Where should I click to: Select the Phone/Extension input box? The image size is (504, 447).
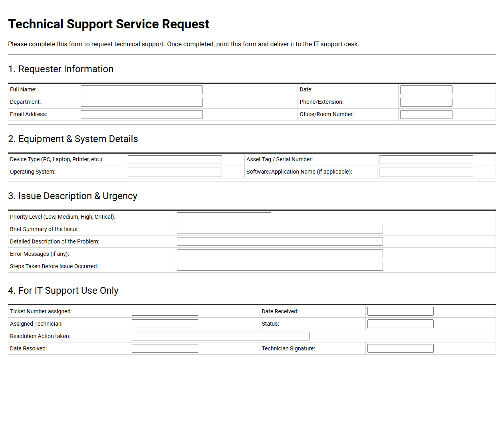(426, 102)
